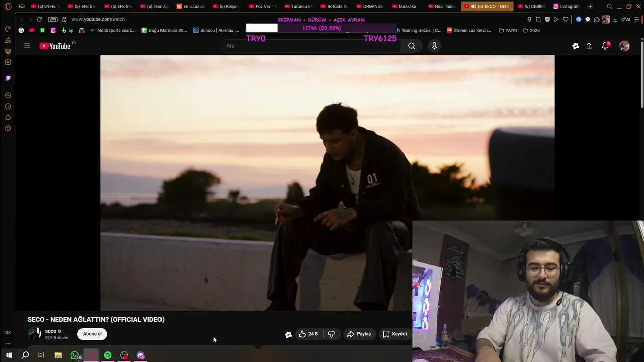This screenshot has height=362, width=644.
Task: Subscribe using the 'Abone ol' button
Action: point(92,334)
